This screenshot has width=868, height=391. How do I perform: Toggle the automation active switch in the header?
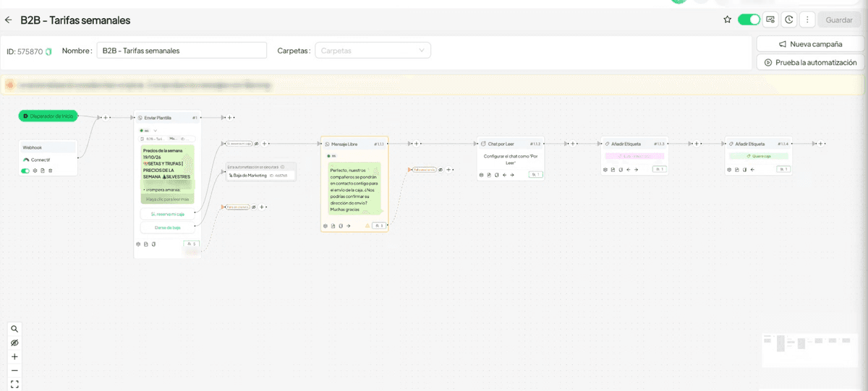click(749, 20)
